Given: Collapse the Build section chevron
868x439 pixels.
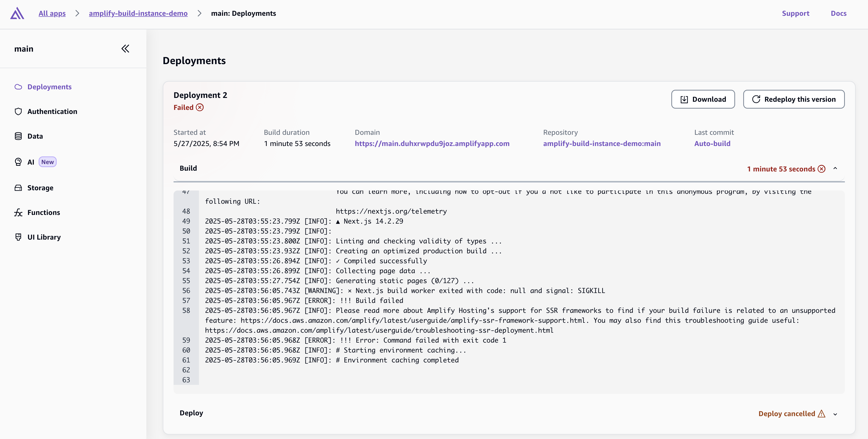Looking at the screenshot, I should pyautogui.click(x=835, y=169).
